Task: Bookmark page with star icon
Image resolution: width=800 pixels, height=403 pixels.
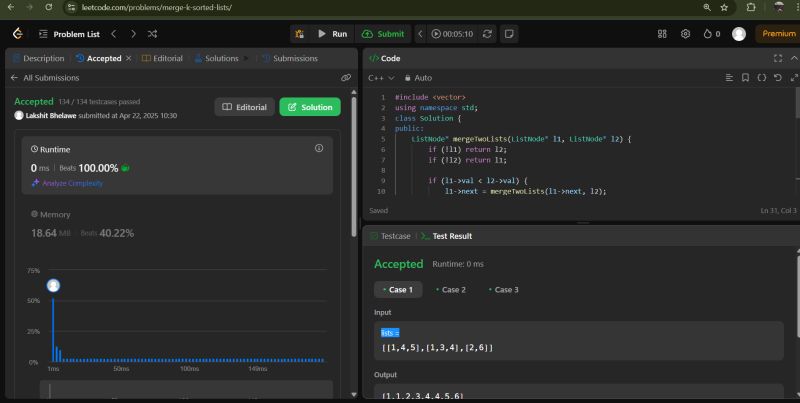Action: tap(724, 7)
